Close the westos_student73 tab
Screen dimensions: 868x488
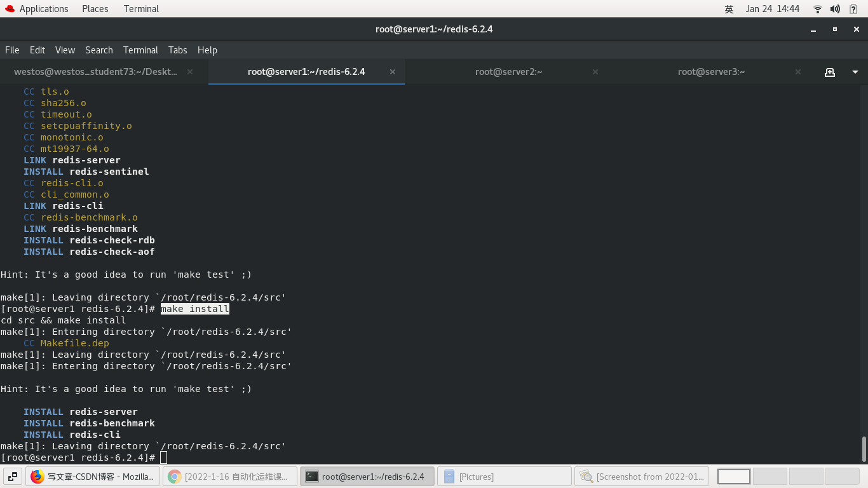tap(189, 72)
